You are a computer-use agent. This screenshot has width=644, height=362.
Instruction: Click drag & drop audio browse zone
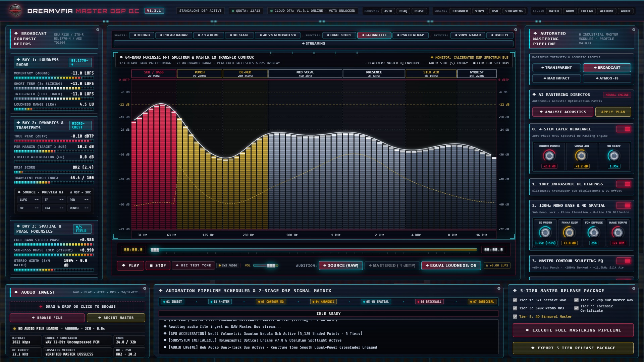(77, 307)
